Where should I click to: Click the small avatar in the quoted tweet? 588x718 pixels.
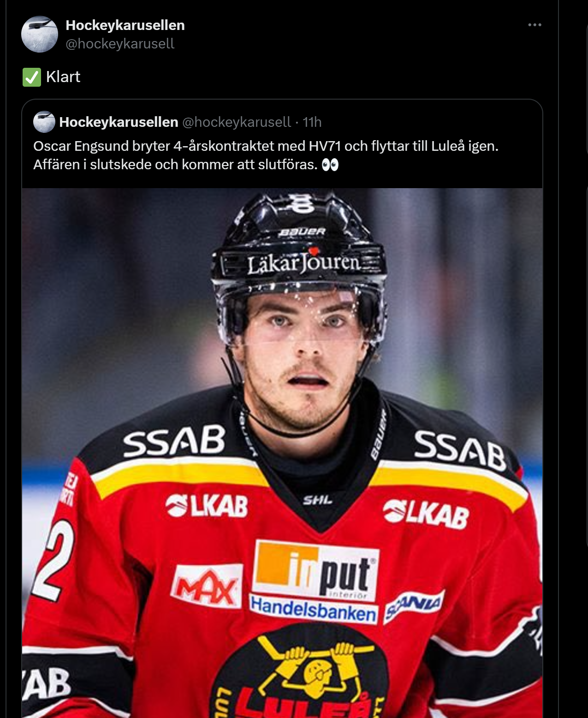pos(44,122)
